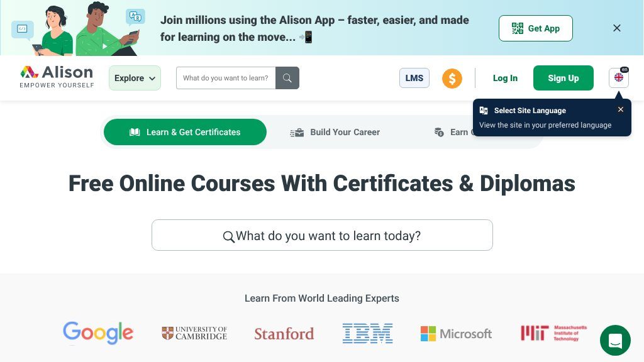Select the Learn & Get Certificates tab
644x362 pixels.
coord(185,132)
